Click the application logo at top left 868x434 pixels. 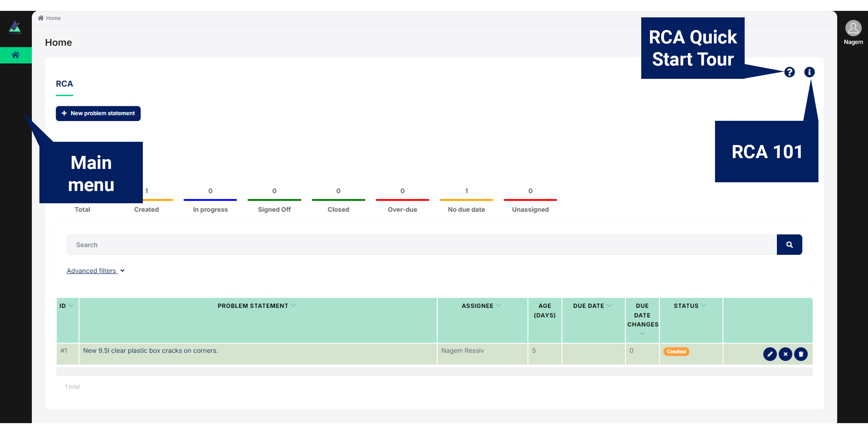(x=15, y=27)
